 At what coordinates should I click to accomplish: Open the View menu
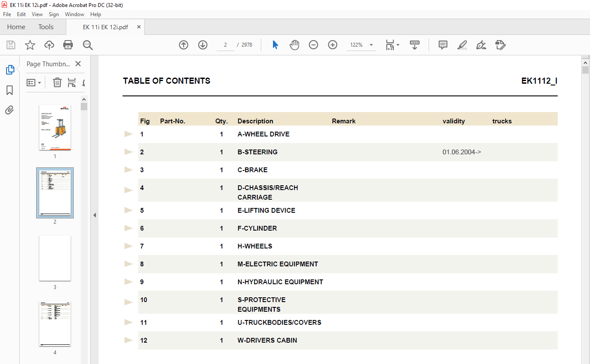pos(38,14)
